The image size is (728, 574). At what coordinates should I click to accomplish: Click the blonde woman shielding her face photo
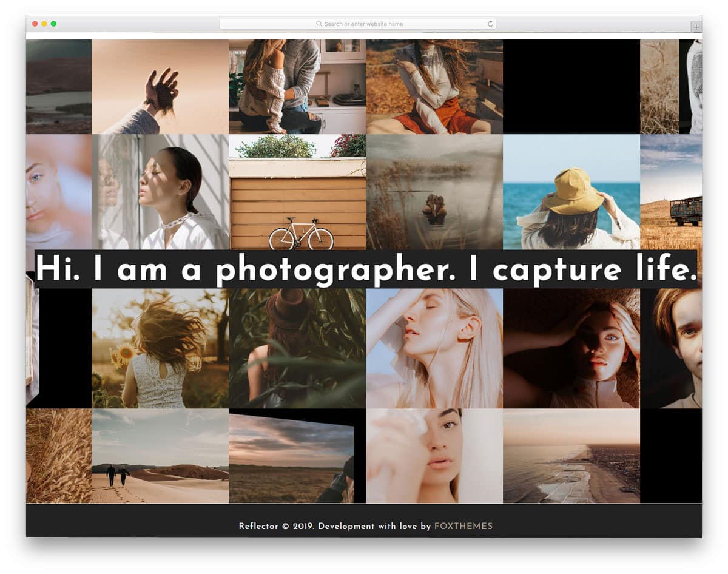click(434, 346)
